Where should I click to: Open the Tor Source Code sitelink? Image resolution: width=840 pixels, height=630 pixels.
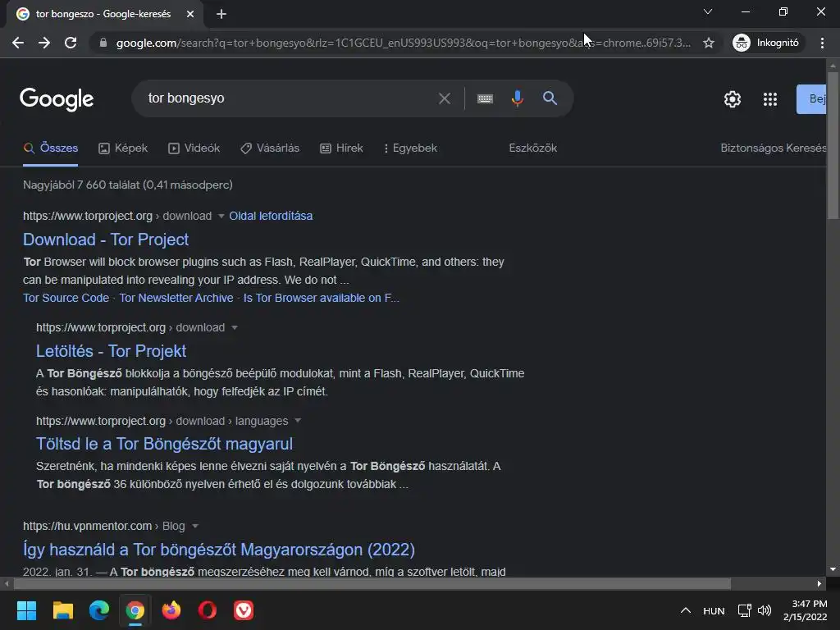click(x=66, y=298)
